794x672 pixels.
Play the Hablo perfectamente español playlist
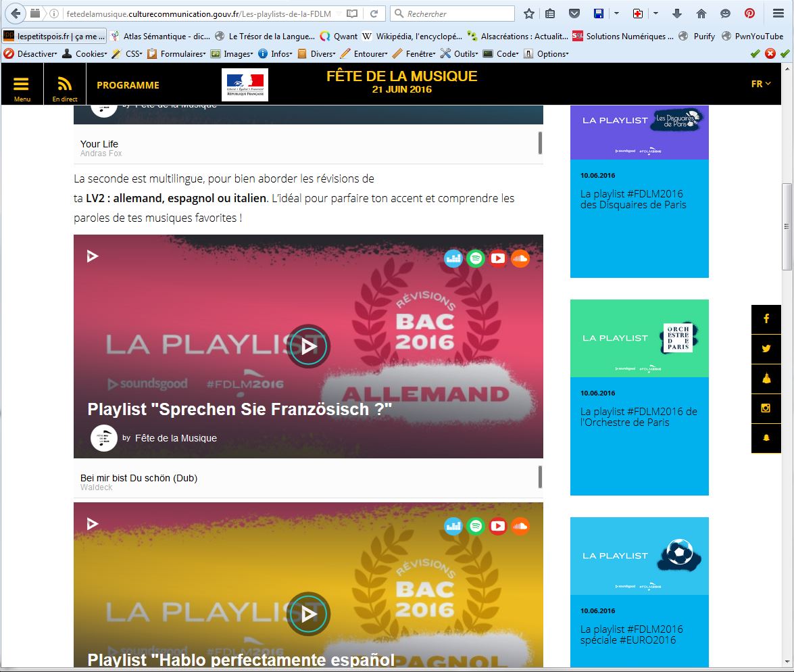pyautogui.click(x=308, y=614)
